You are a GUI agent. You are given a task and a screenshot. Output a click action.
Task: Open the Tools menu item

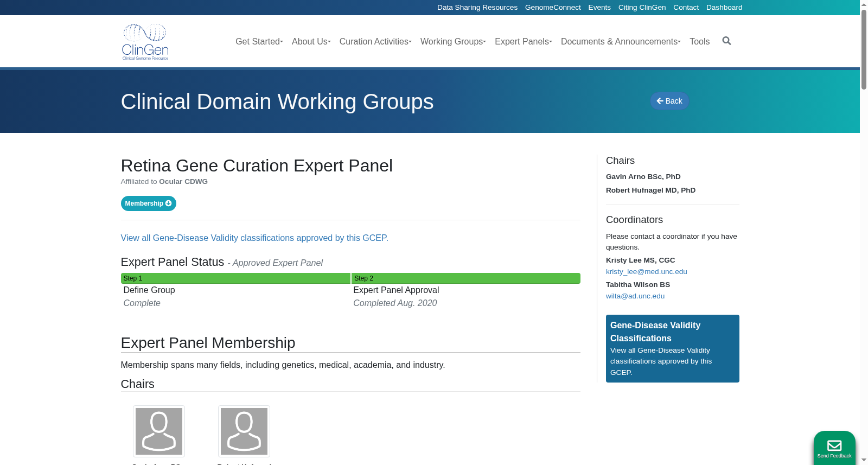(700, 42)
